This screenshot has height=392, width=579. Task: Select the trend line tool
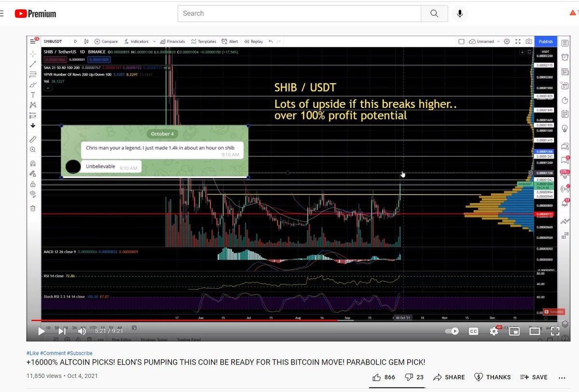[x=33, y=64]
